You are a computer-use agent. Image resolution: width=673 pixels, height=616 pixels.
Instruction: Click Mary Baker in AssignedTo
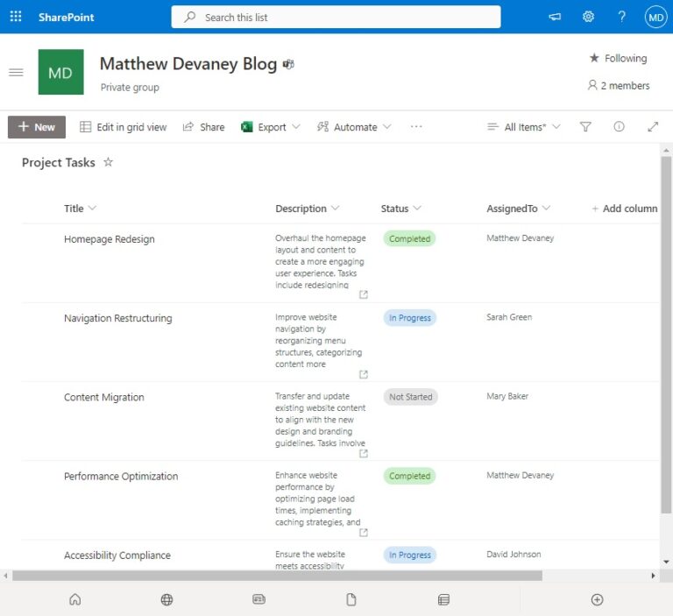tap(507, 396)
